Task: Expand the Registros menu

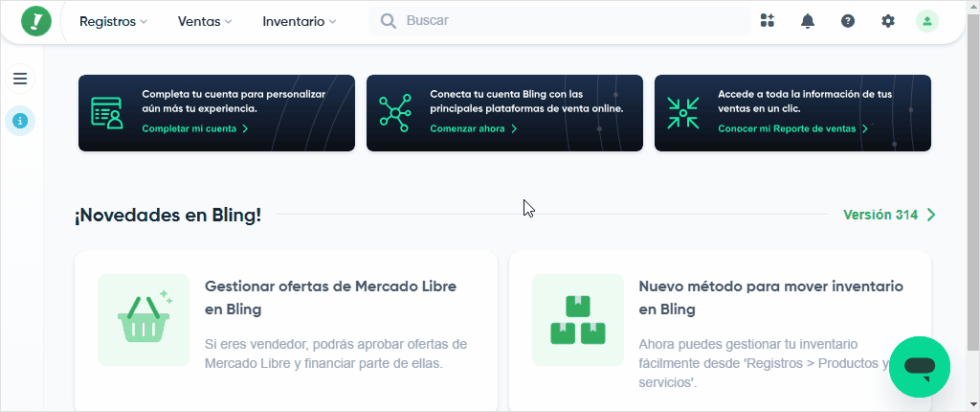Action: 113,21
